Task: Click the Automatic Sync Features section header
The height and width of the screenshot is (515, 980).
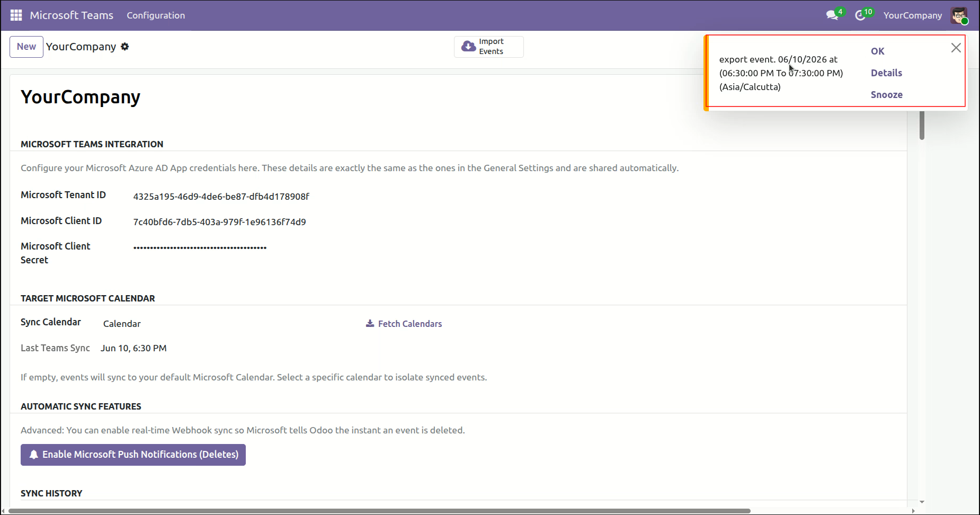Action: 81,406
